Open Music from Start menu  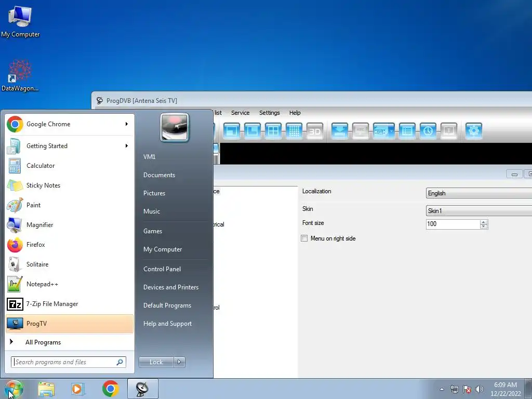[151, 211]
